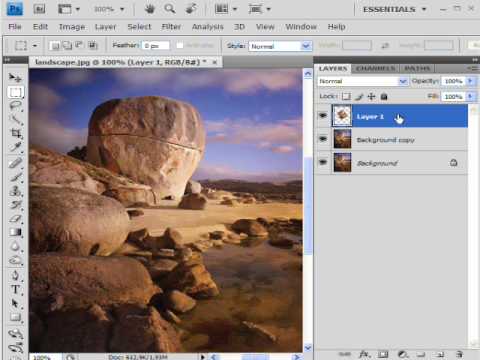Select the Eraser tool
The image size is (480, 360).
click(15, 219)
